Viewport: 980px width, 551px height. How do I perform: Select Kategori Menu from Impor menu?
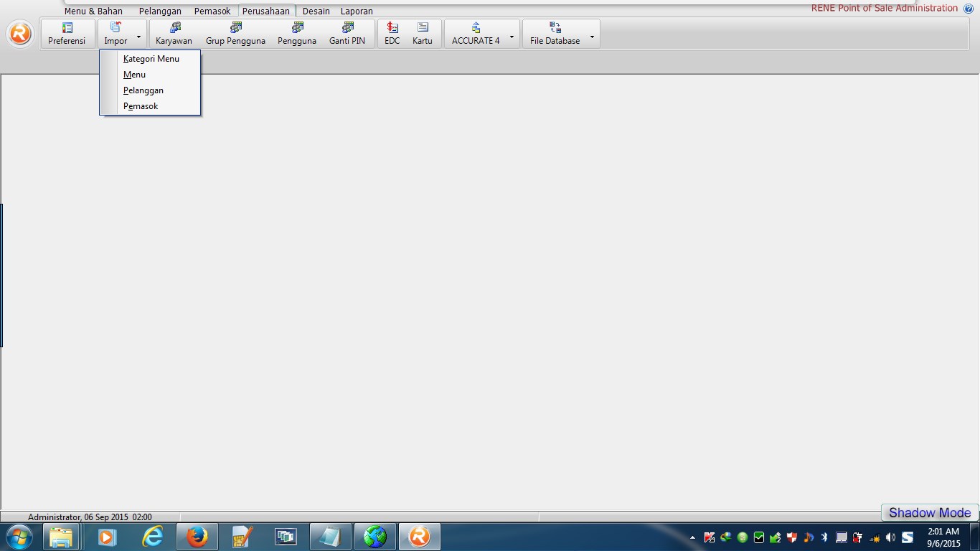pyautogui.click(x=150, y=59)
